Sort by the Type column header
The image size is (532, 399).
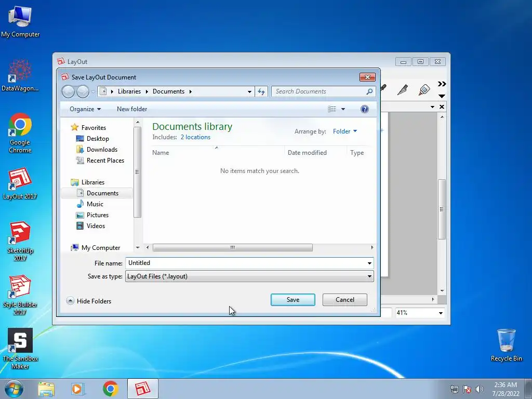pyautogui.click(x=357, y=153)
